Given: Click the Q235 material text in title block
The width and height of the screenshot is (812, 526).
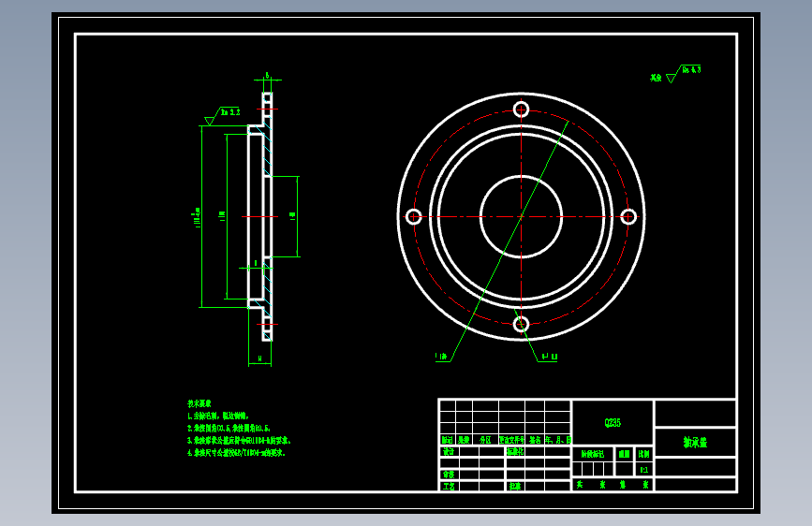Looking at the screenshot, I should pos(613,422).
